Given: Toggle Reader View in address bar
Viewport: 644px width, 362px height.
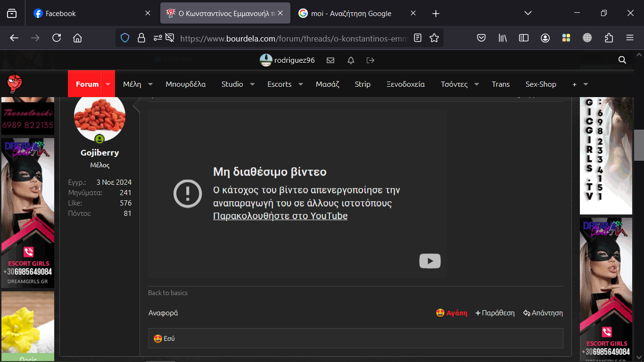Looking at the screenshot, I should pos(418,38).
